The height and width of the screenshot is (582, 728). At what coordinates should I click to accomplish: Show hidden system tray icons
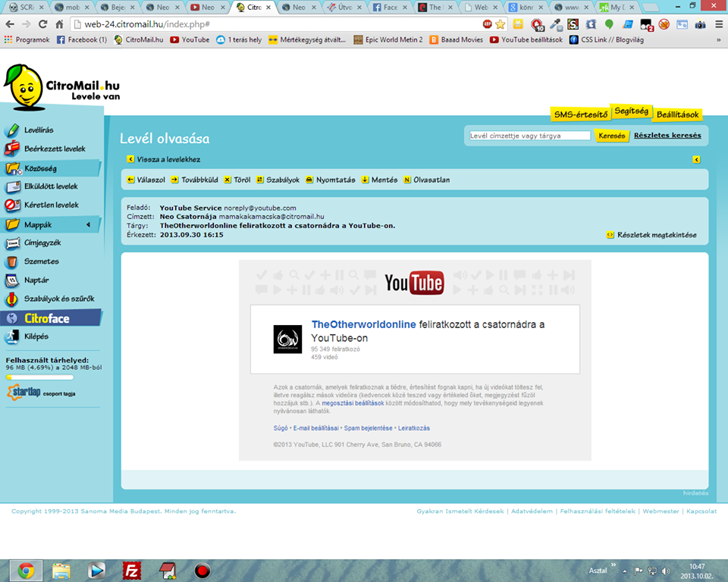[624, 571]
